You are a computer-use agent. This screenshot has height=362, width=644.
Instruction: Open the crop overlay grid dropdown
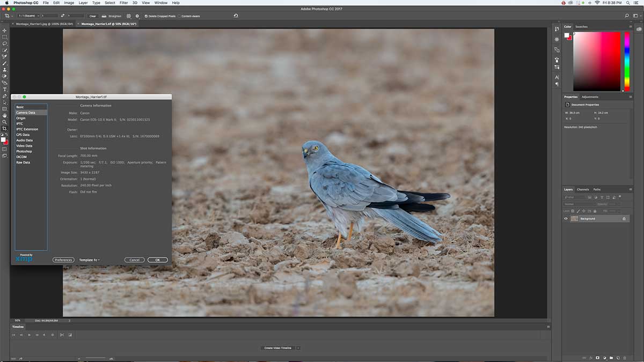(128, 16)
